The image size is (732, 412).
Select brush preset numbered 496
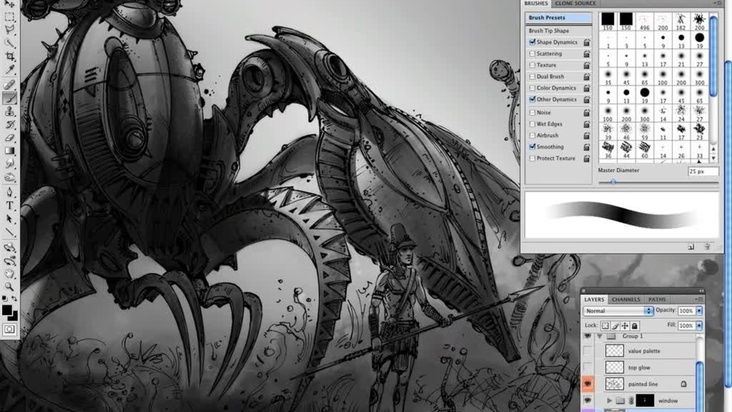pyautogui.click(x=645, y=22)
